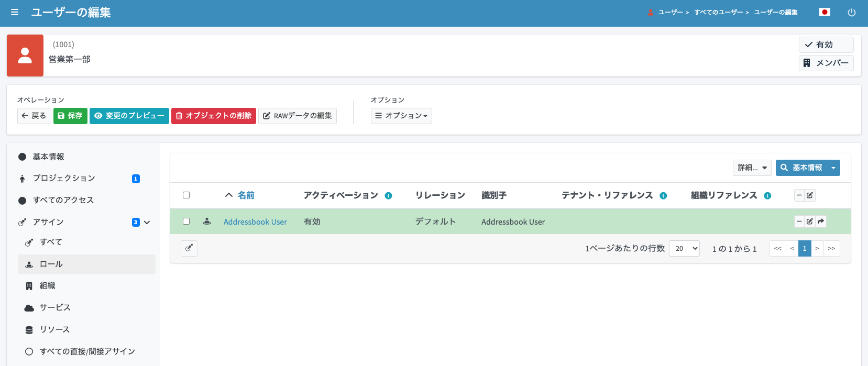
Task: Click the 有効 activation cell
Action: point(312,221)
